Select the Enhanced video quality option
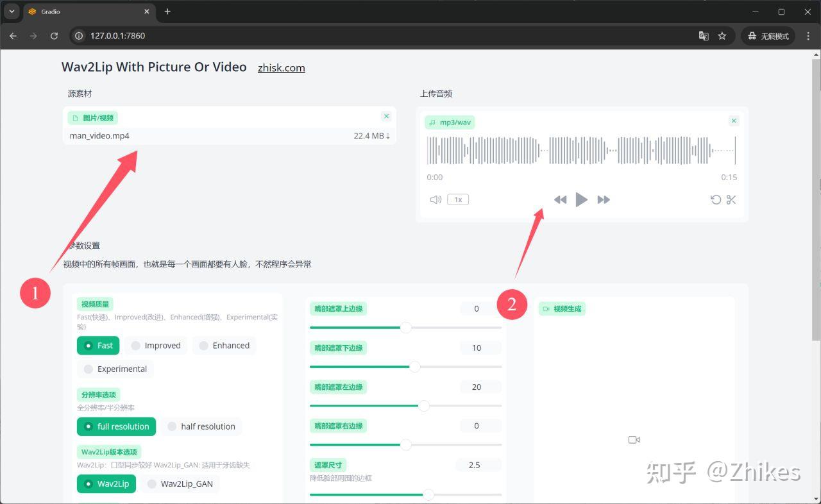 [x=224, y=346]
